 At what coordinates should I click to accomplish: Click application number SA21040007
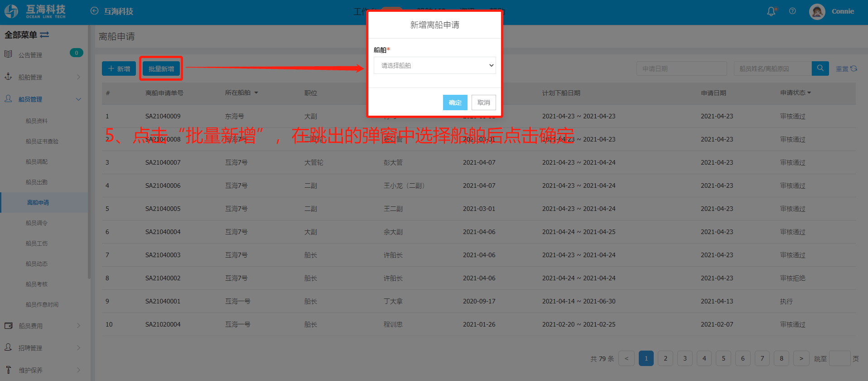click(x=163, y=162)
